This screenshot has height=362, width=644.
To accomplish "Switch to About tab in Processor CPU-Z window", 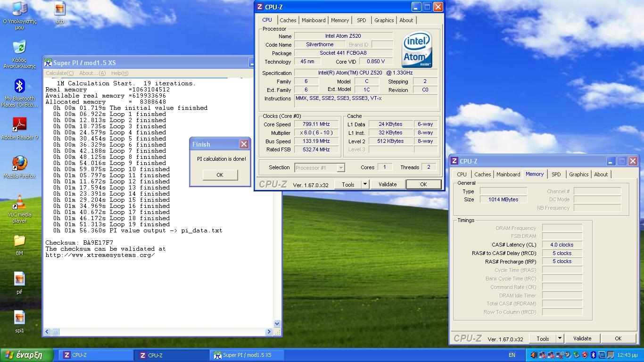I will click(406, 20).
